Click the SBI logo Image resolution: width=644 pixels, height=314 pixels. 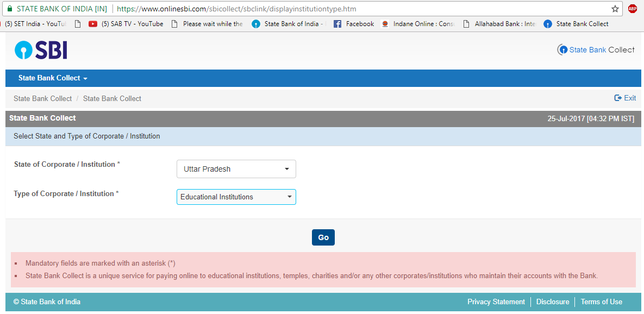(41, 50)
